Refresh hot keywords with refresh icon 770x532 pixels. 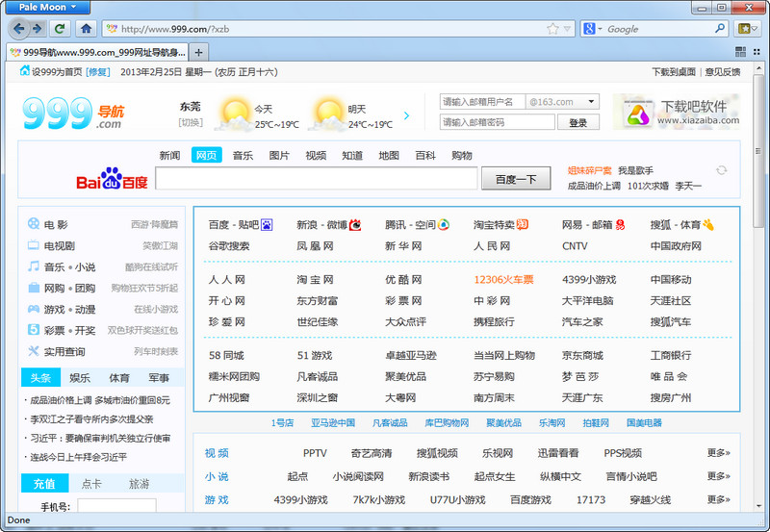(721, 170)
